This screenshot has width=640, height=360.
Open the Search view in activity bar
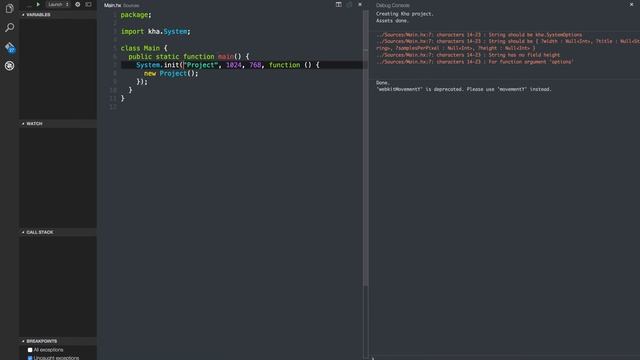coord(9,27)
